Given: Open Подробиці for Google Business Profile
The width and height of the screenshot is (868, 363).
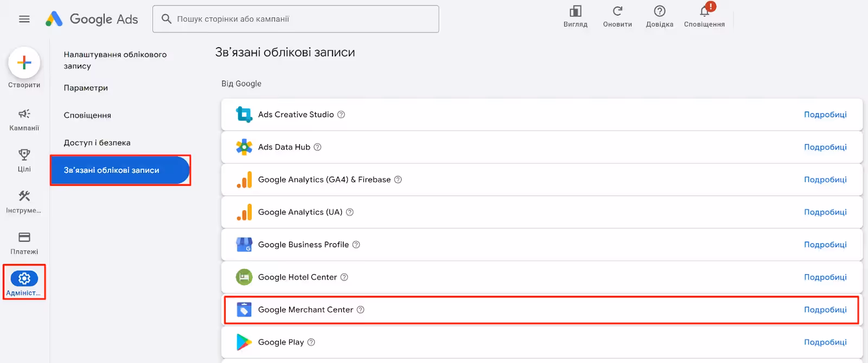Looking at the screenshot, I should click(x=825, y=244).
